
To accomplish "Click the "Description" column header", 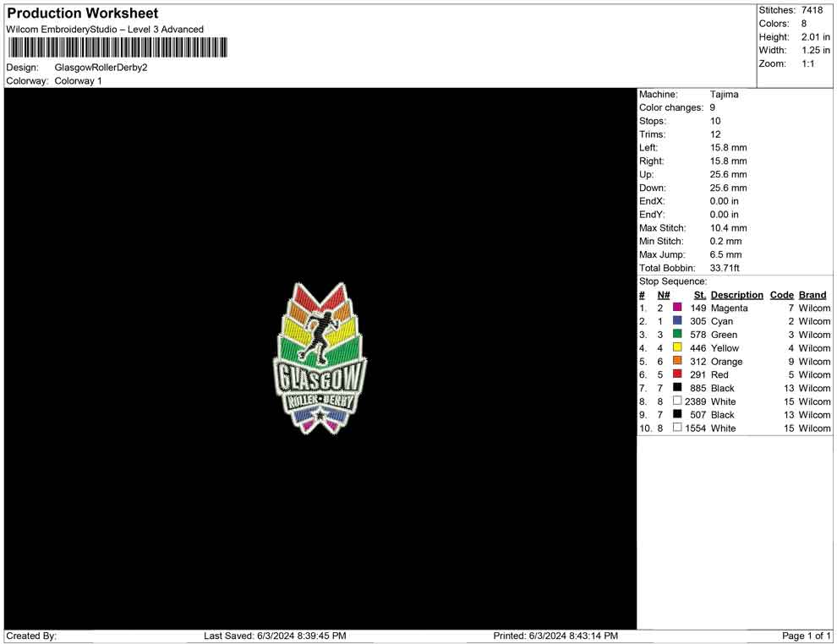I will point(737,295).
